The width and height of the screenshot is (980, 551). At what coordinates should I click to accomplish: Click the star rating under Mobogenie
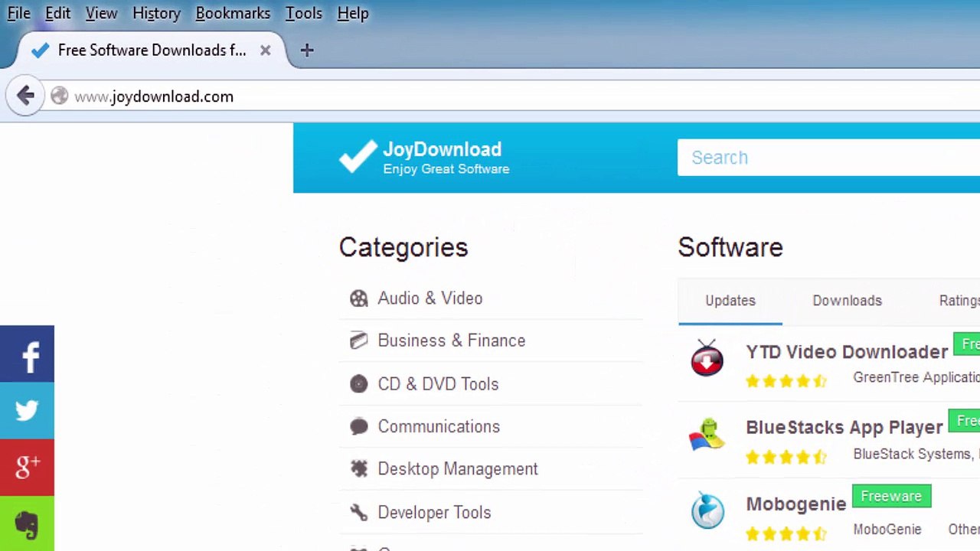click(786, 533)
